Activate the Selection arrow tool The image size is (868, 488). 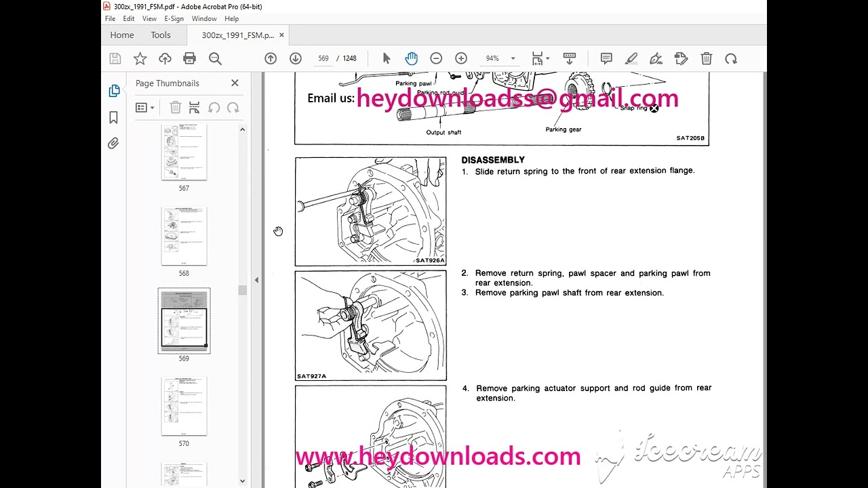(x=387, y=59)
